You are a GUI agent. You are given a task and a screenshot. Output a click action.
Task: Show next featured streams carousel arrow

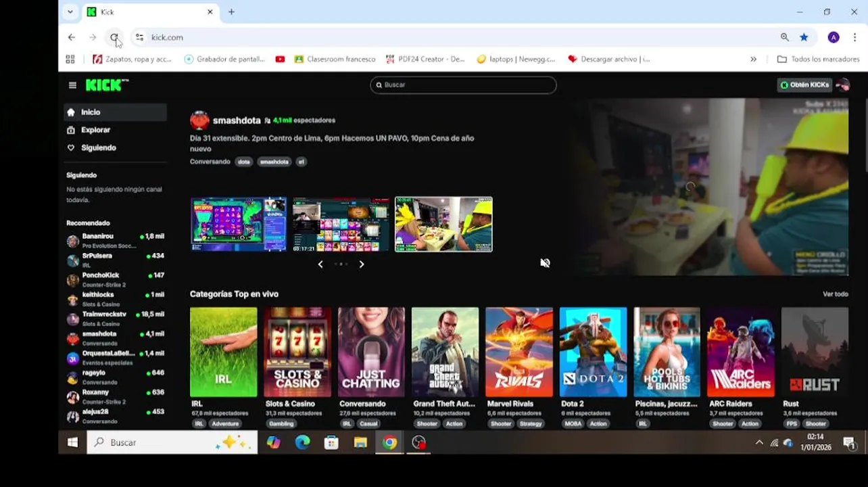tap(362, 264)
